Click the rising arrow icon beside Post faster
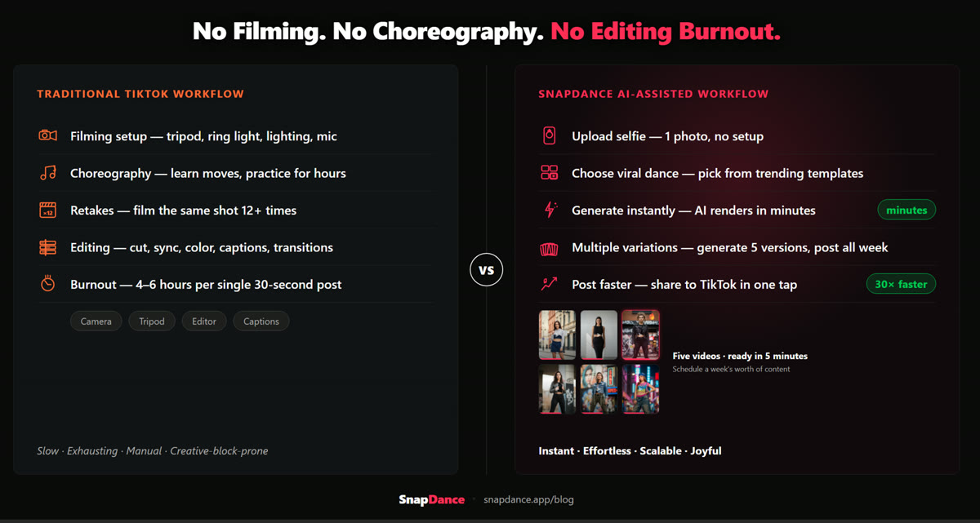 tap(550, 284)
